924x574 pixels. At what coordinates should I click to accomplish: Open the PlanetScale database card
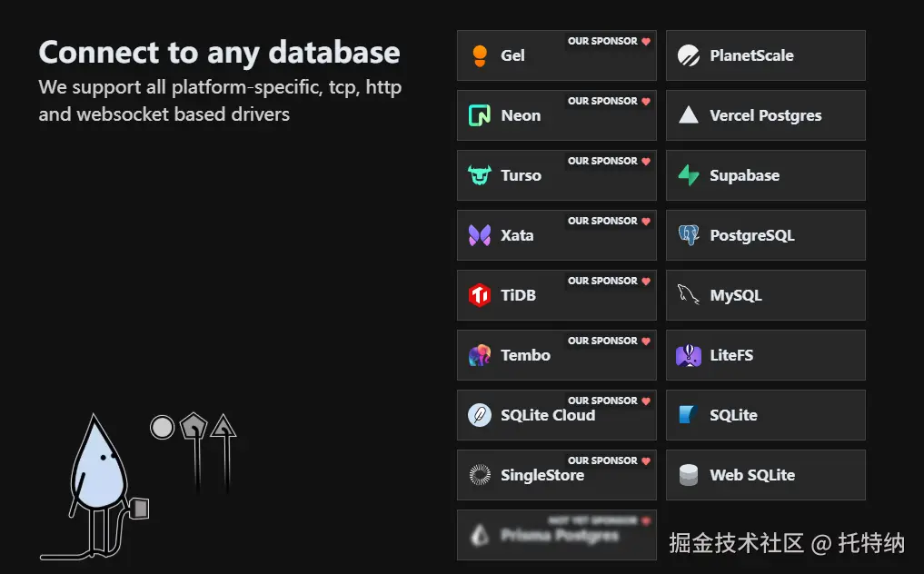pyautogui.click(x=765, y=55)
